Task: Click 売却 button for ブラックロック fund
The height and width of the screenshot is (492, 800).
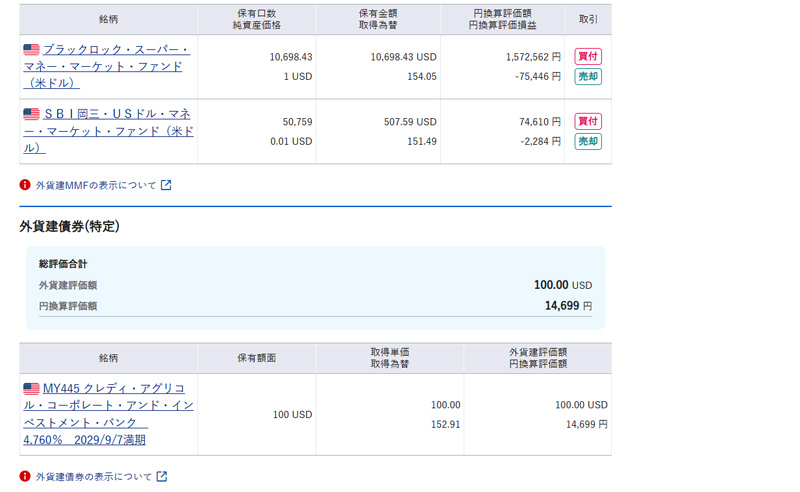Action: coord(588,77)
